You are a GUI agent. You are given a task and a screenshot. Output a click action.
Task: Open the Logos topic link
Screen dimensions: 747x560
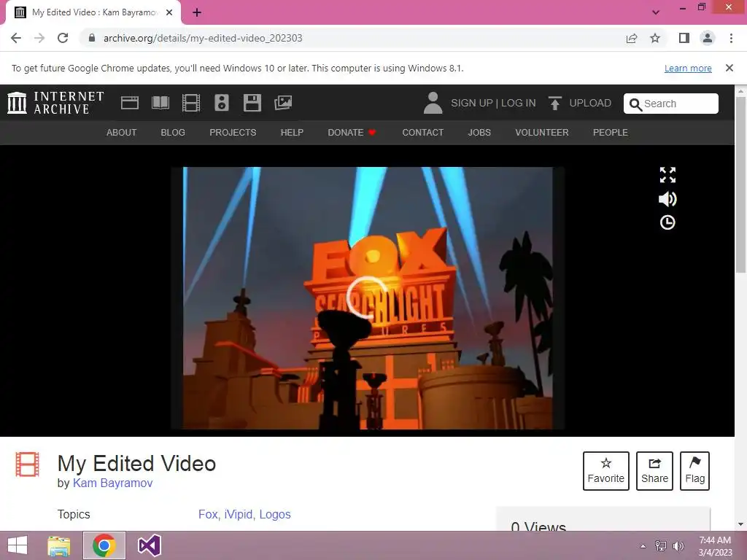[x=275, y=514]
